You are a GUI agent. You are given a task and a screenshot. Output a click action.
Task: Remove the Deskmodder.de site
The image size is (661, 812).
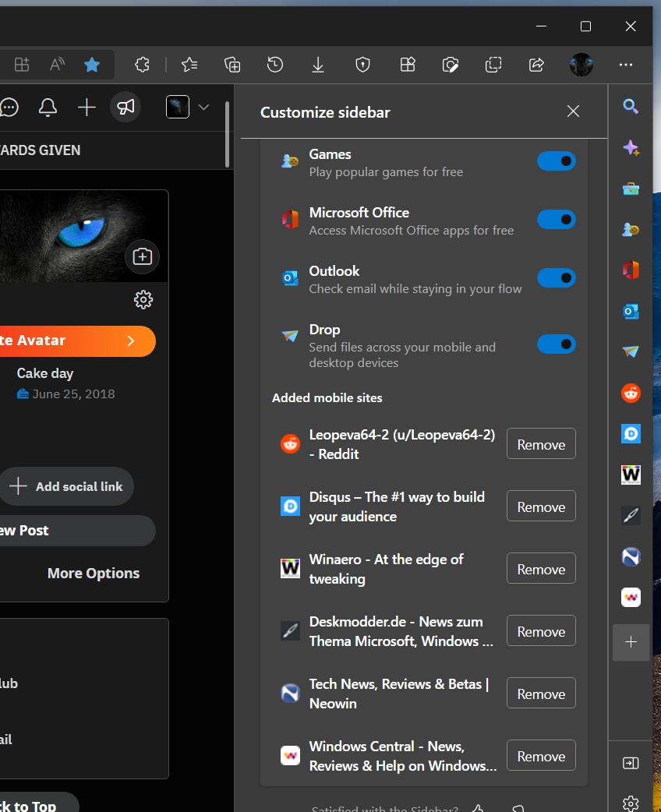coord(541,630)
